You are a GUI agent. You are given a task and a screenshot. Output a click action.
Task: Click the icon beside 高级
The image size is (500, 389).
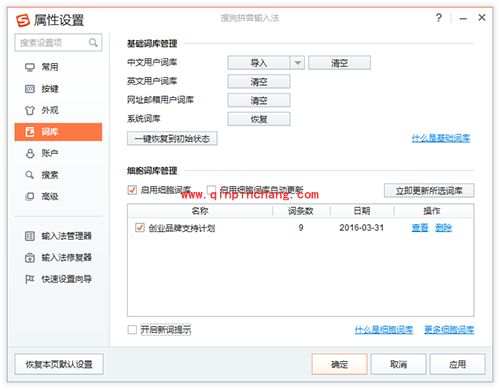[30, 196]
